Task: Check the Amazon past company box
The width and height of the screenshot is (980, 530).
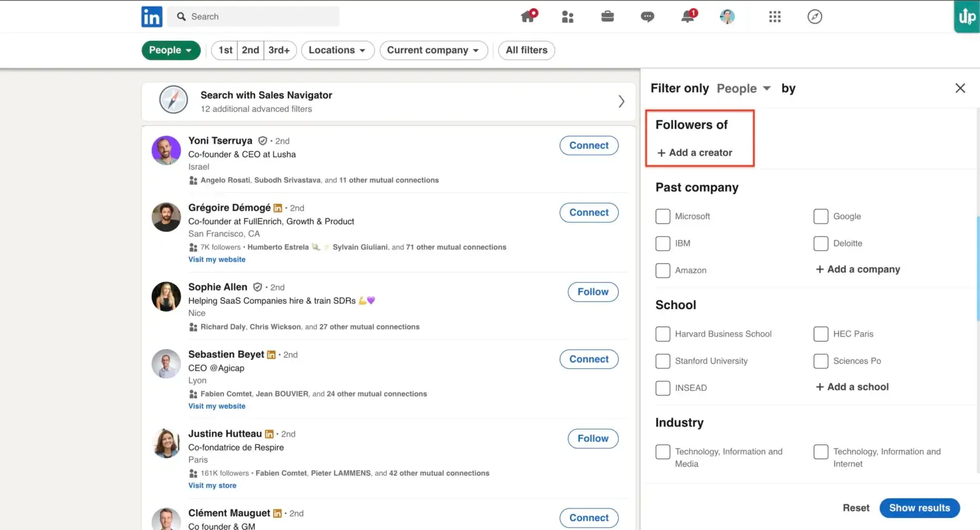Action: 663,270
